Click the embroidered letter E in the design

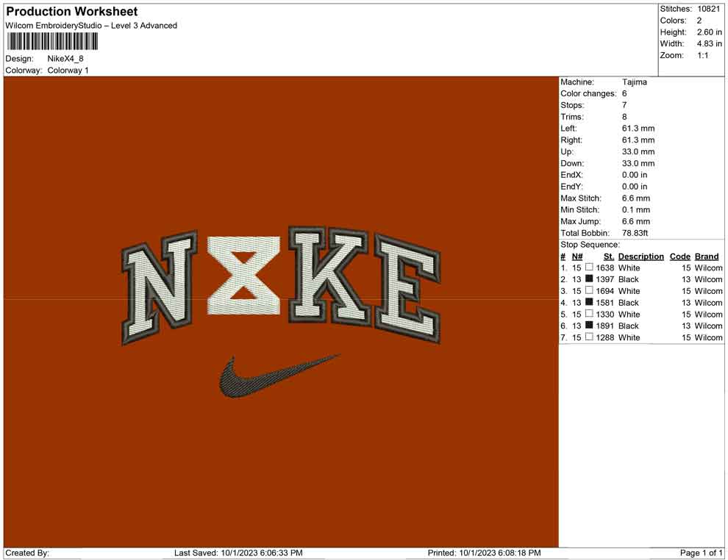407,290
